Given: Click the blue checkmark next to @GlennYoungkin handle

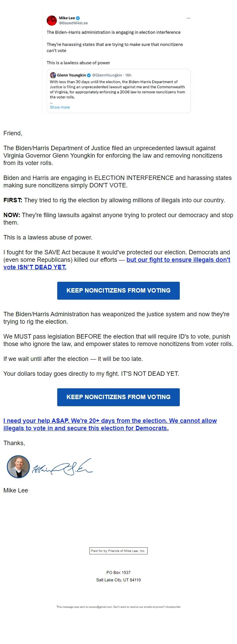Looking at the screenshot, I should pos(88,75).
